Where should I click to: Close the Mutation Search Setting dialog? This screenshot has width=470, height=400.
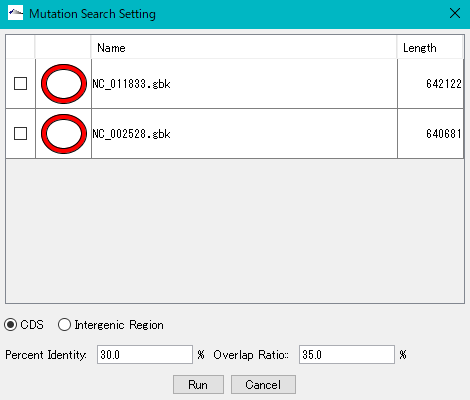tap(455, 13)
